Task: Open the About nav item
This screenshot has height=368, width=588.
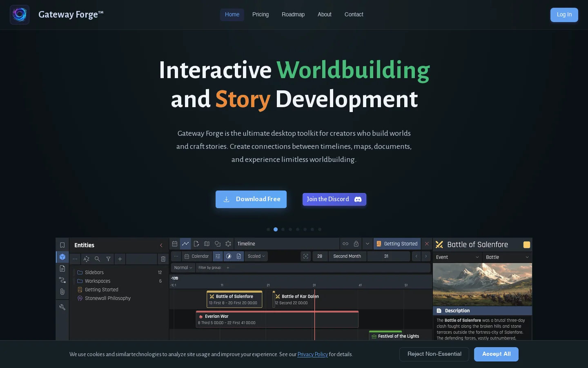Action: coord(325,15)
